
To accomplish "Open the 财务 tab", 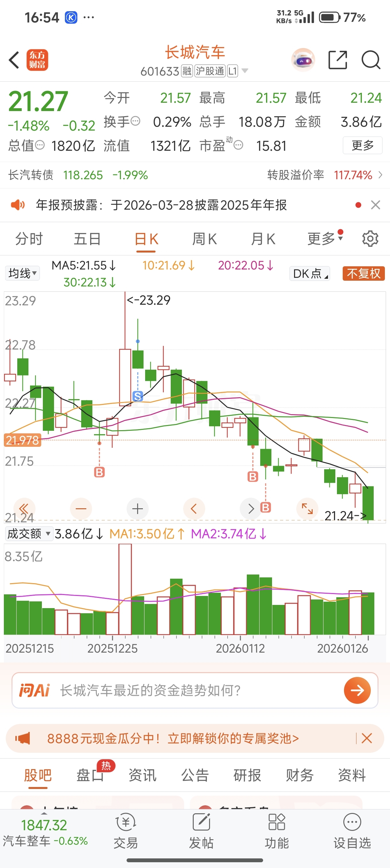I will [300, 775].
